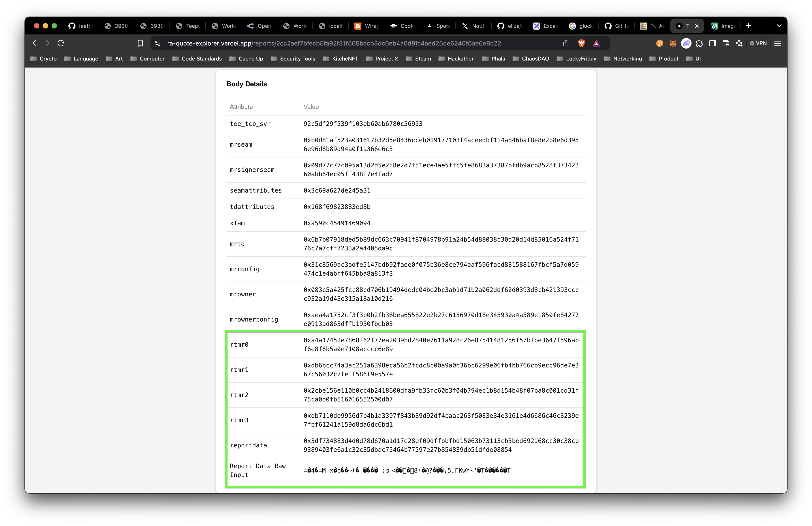812x526 pixels.
Task: Open the MetaMask fox extension
Action: pyautogui.click(x=673, y=43)
